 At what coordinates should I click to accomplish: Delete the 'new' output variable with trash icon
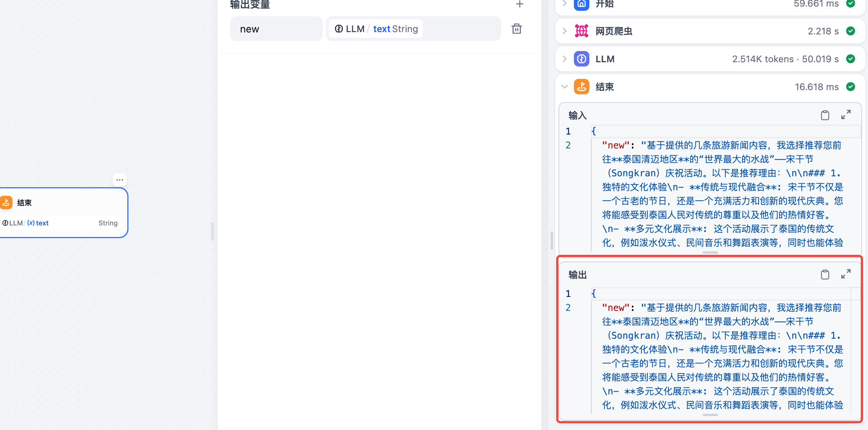(x=516, y=29)
